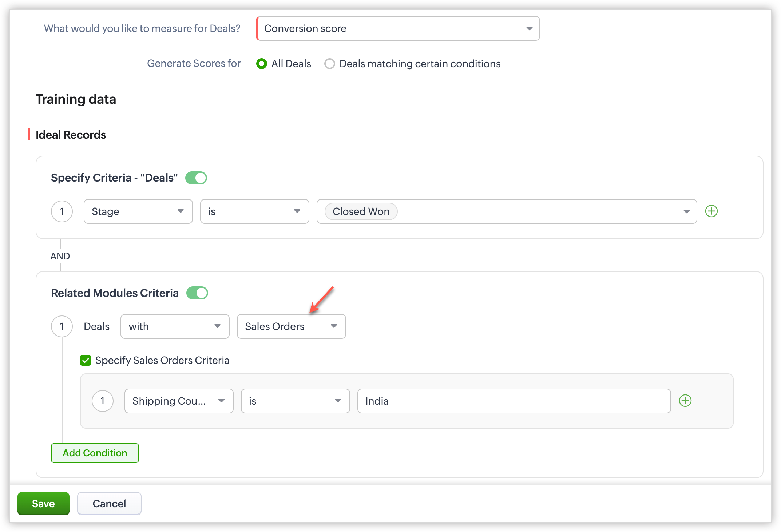Click the Save button
The height and width of the screenshot is (532, 781).
click(43, 504)
